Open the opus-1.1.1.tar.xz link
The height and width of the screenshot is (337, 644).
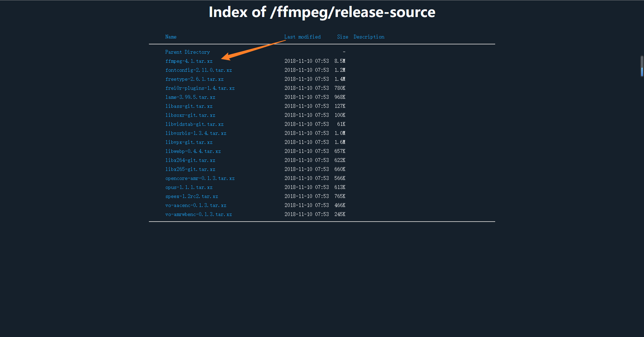point(189,187)
